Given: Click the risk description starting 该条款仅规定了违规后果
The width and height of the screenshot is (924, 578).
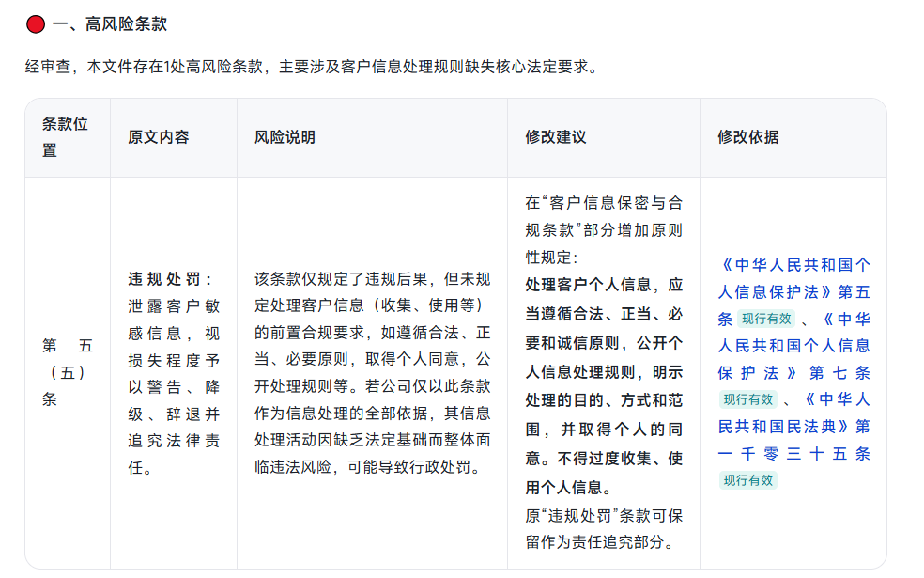Looking at the screenshot, I should tap(373, 373).
